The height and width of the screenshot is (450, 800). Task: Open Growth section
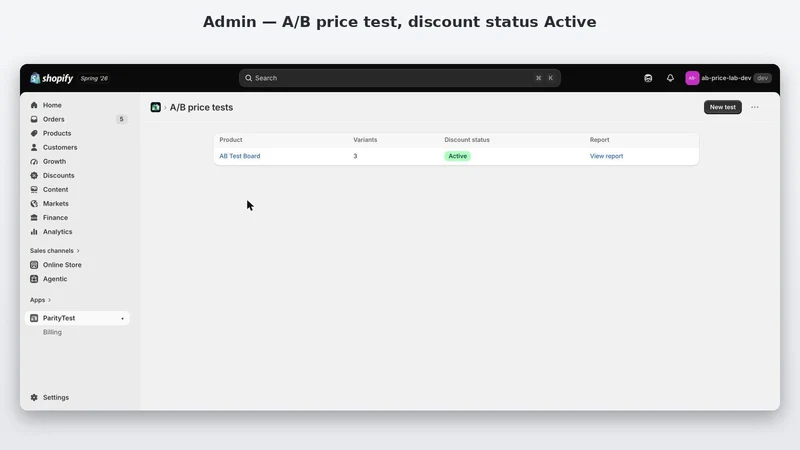pos(54,161)
